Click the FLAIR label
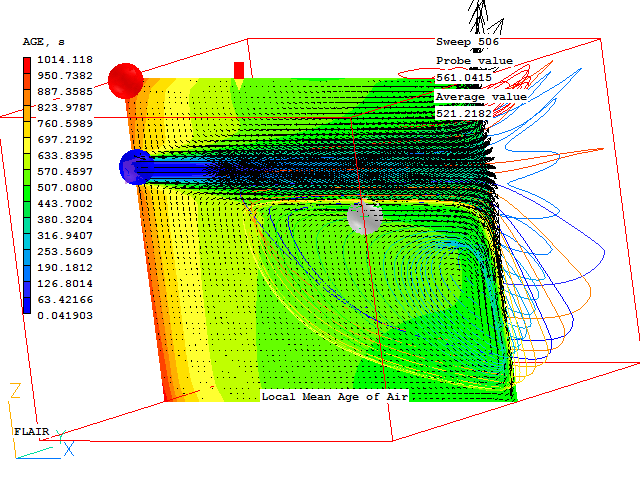The width and height of the screenshot is (640, 480). click(30, 431)
